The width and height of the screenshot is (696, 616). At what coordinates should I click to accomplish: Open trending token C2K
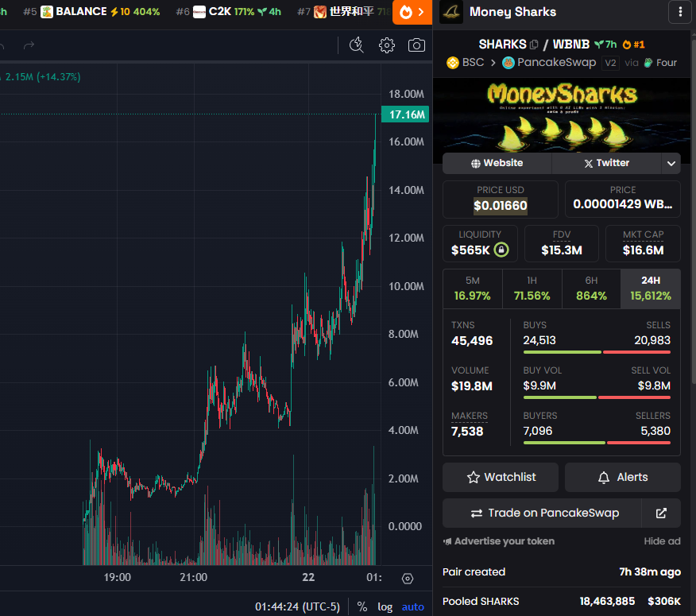tap(229, 12)
